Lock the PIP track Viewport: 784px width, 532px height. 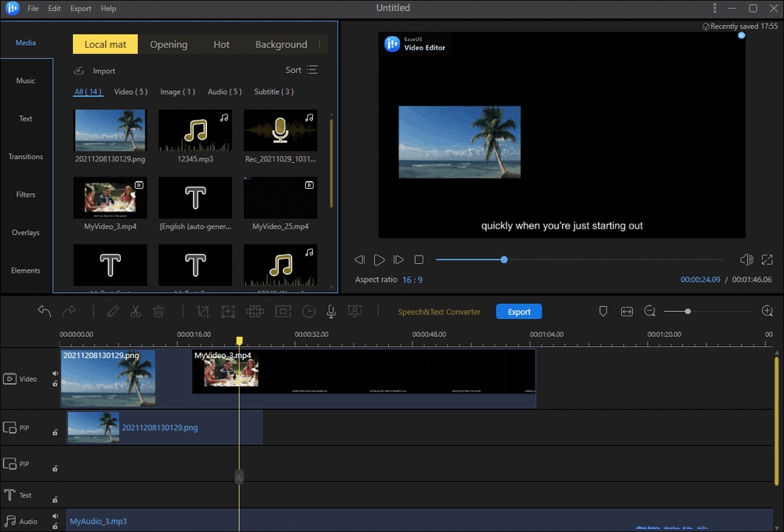[55, 432]
